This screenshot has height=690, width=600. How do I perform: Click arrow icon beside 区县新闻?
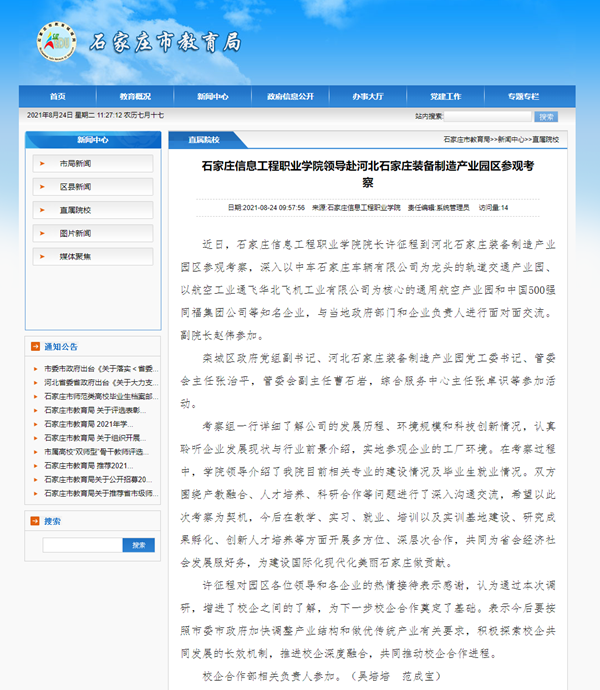tap(40, 187)
